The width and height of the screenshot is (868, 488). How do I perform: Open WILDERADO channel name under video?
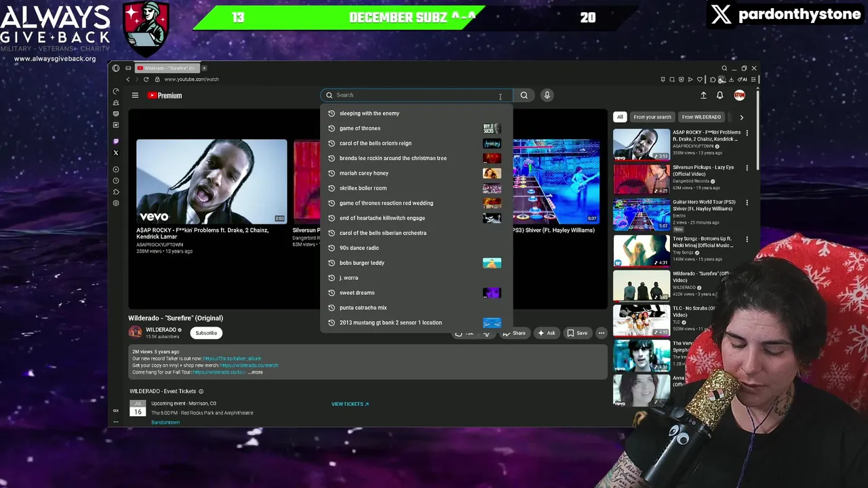pyautogui.click(x=161, y=329)
